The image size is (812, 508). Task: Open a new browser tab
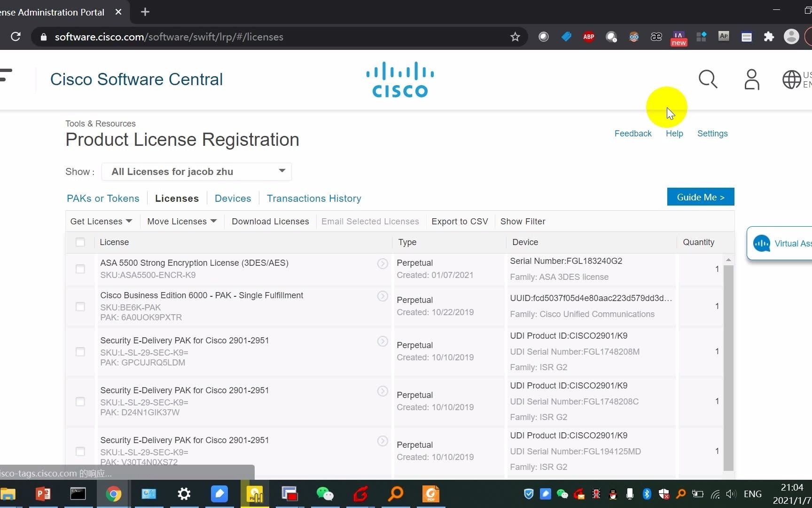pyautogui.click(x=145, y=12)
